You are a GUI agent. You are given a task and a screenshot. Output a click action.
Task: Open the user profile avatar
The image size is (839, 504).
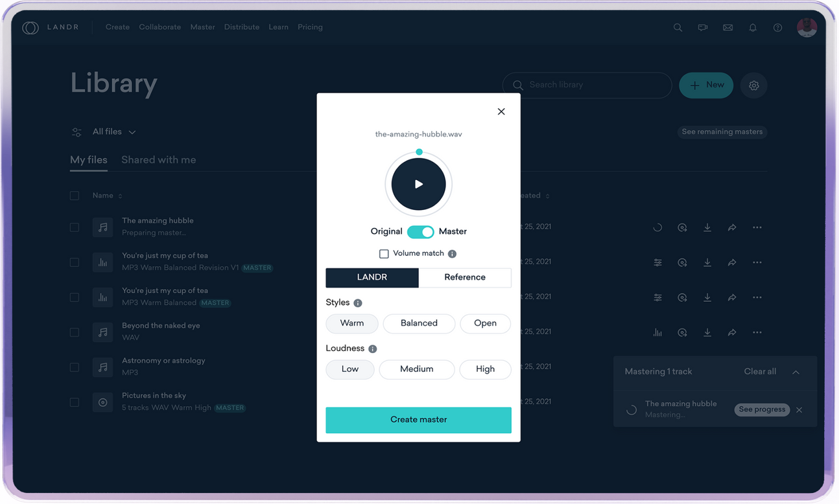pos(807,27)
